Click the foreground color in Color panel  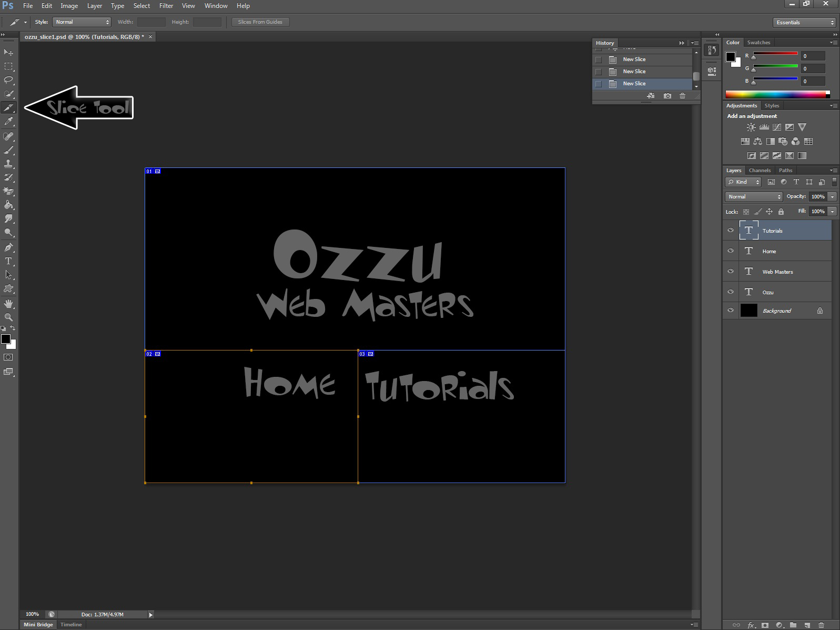click(731, 57)
